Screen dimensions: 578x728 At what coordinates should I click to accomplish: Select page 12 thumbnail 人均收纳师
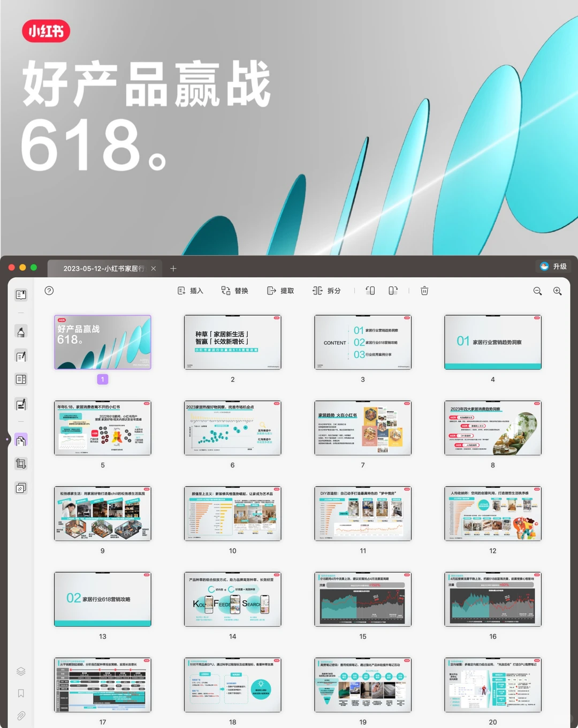point(493,513)
